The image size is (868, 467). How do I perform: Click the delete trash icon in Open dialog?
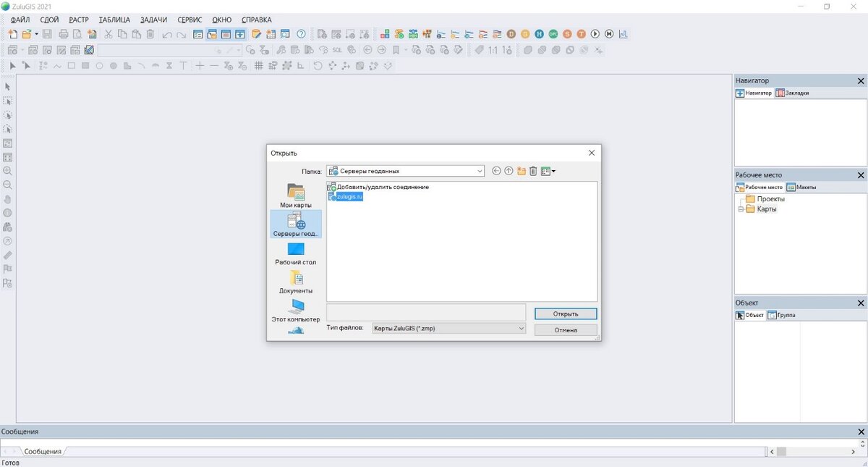click(533, 171)
